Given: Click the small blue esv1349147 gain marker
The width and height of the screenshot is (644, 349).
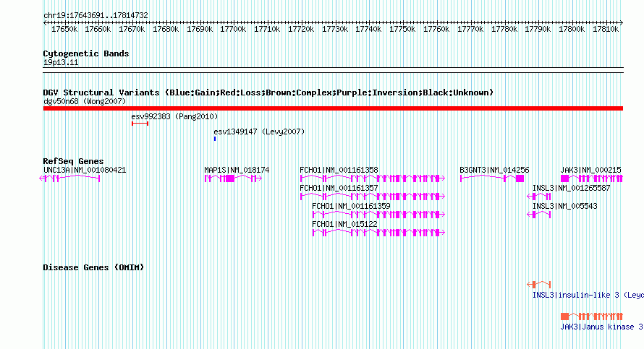Looking at the screenshot, I should [x=215, y=139].
